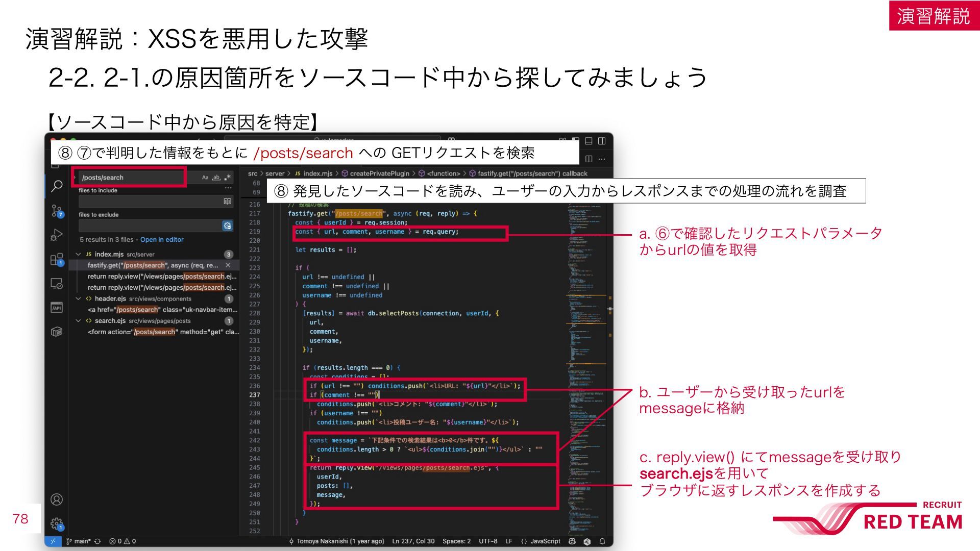Image resolution: width=980 pixels, height=551 pixels.
Task: Toggle Match Case in search box
Action: [x=205, y=178]
